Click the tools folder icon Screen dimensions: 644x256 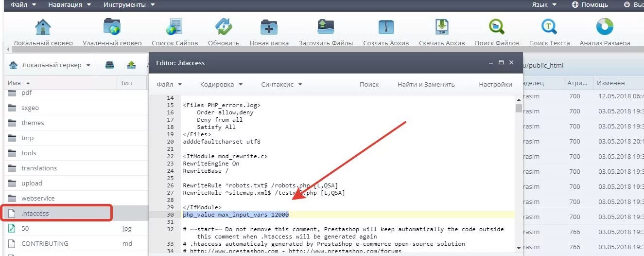(x=12, y=153)
